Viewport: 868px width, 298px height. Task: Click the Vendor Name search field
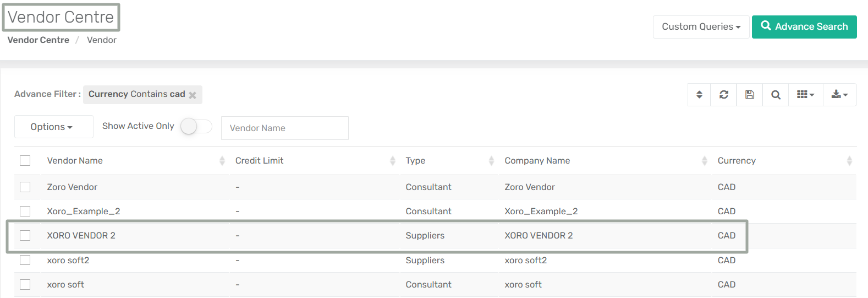(x=284, y=128)
